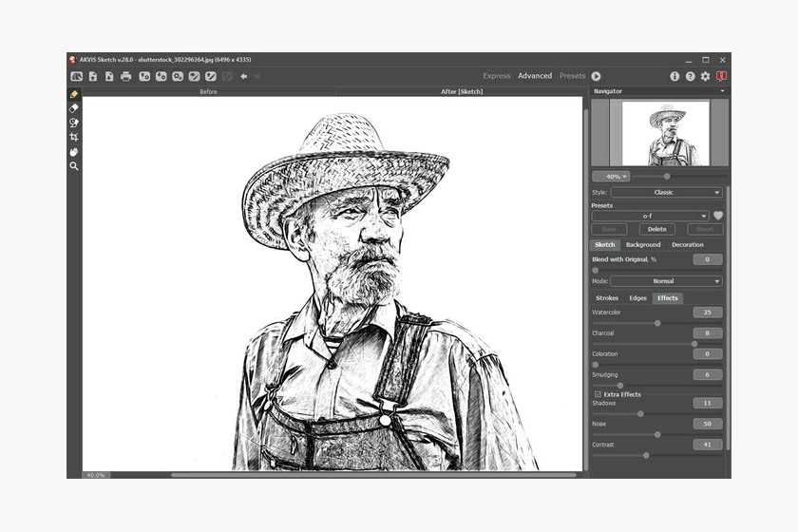Click the Contrast slider handle

pos(646,456)
